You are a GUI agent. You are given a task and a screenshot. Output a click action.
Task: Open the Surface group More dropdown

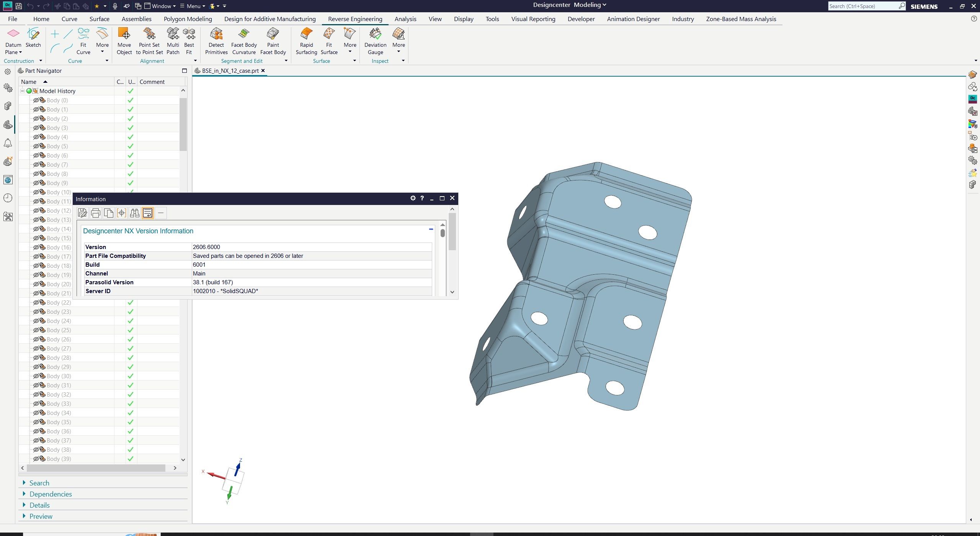point(350,41)
